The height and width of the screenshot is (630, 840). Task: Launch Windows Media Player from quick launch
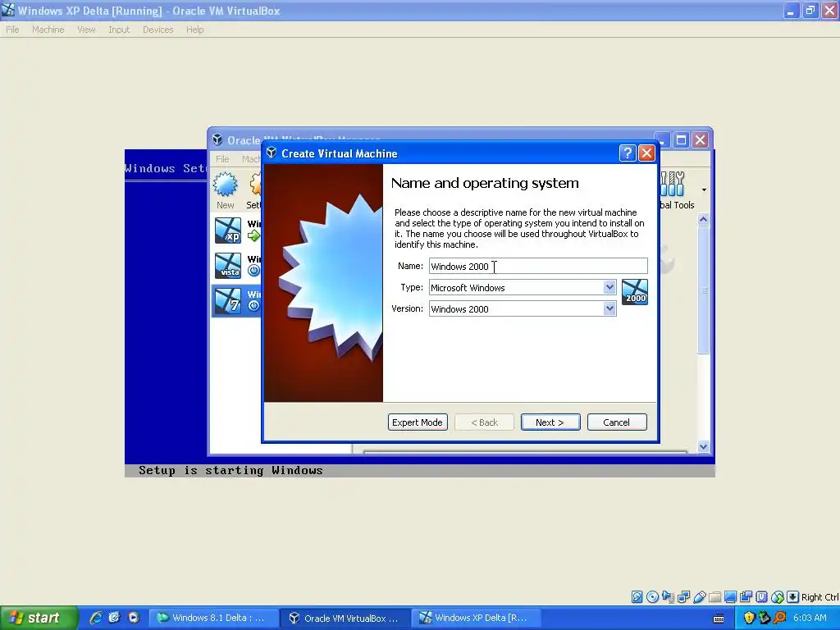(134, 618)
